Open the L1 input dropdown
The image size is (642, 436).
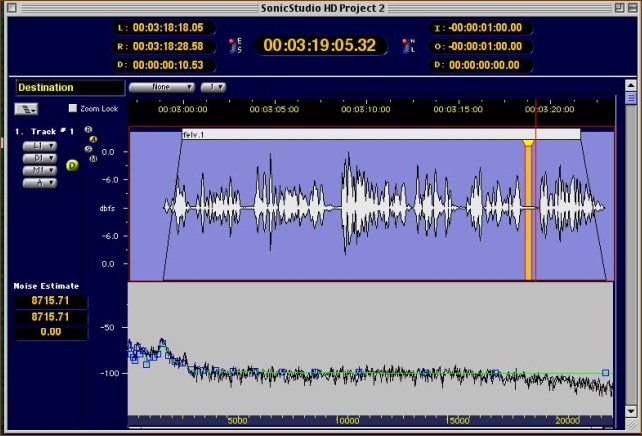point(40,146)
